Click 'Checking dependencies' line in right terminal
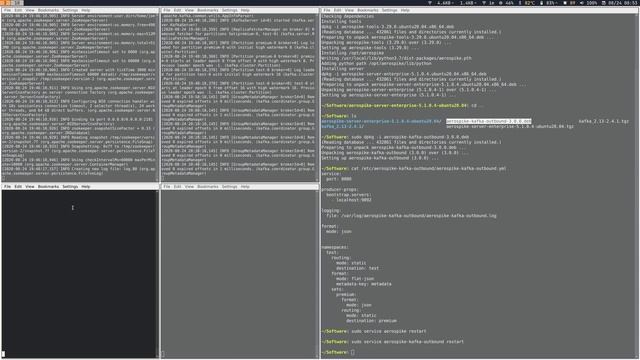Viewport: 640px width, 360px height. [x=347, y=16]
